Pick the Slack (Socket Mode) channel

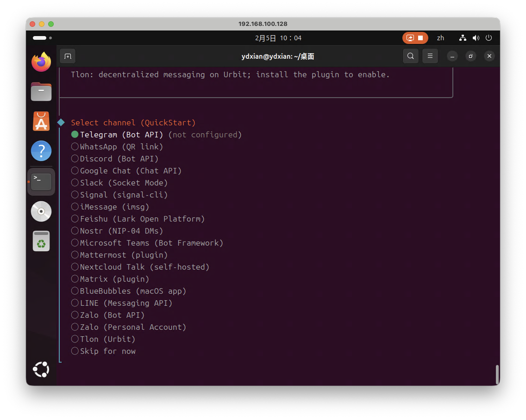[x=75, y=183]
